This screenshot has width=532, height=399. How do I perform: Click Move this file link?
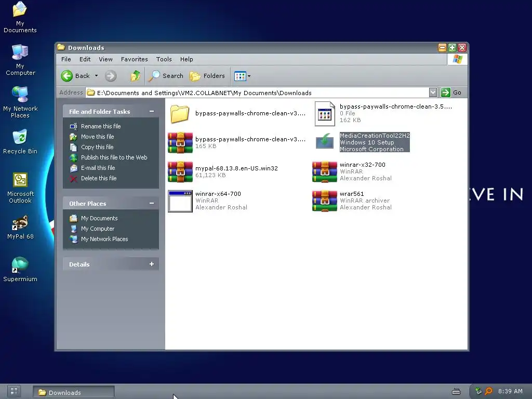tap(97, 137)
